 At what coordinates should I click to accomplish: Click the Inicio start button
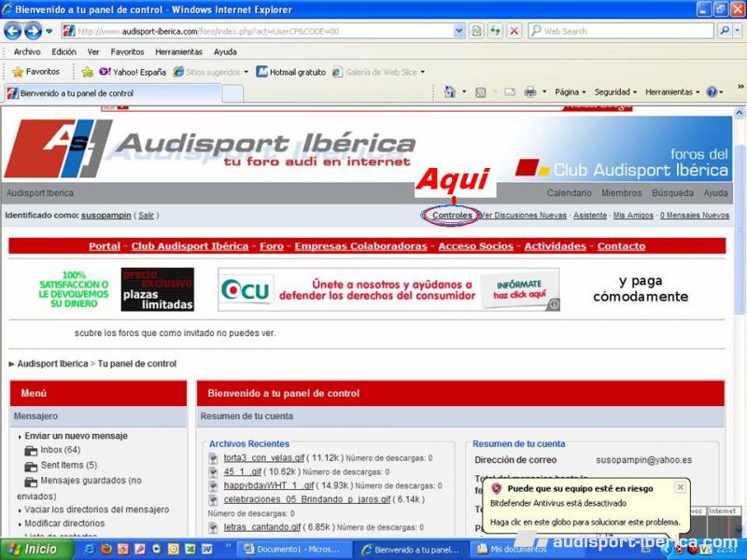coord(36,550)
